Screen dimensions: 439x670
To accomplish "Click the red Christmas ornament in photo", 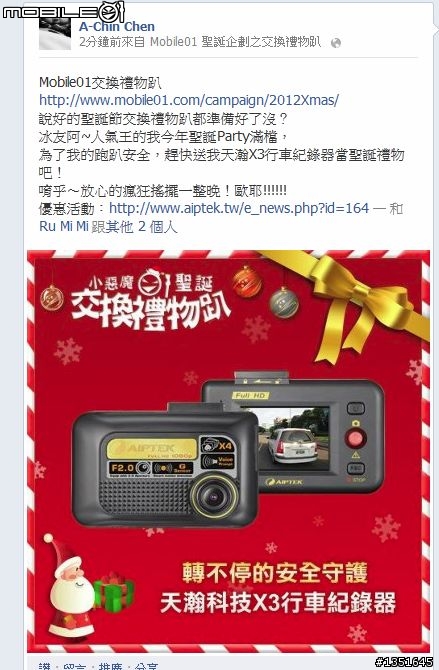I will pyautogui.click(x=247, y=281).
